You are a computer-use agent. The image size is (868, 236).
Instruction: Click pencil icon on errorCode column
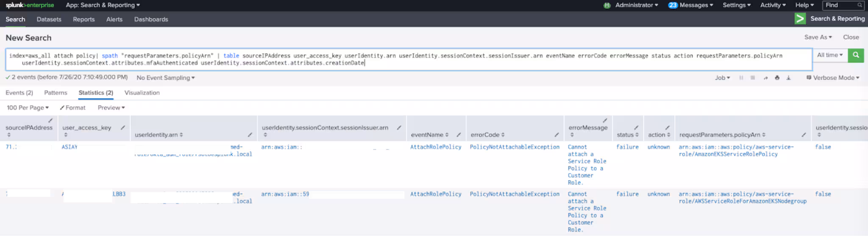556,135
